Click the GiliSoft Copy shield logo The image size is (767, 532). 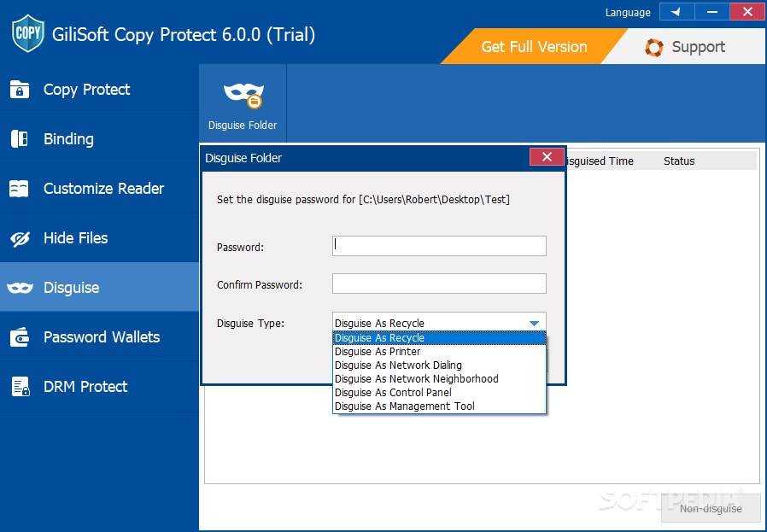pyautogui.click(x=28, y=33)
